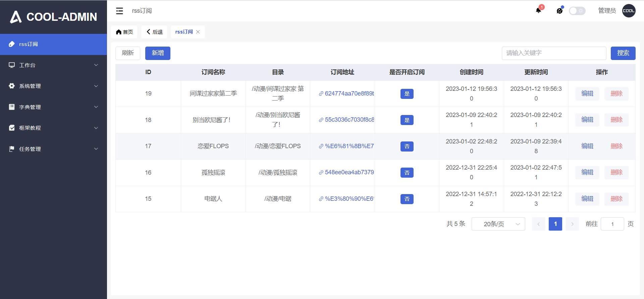This screenshot has height=299, width=644.
Task: Click /动漫/孤独摇滚 directory cell
Action: pos(278,173)
